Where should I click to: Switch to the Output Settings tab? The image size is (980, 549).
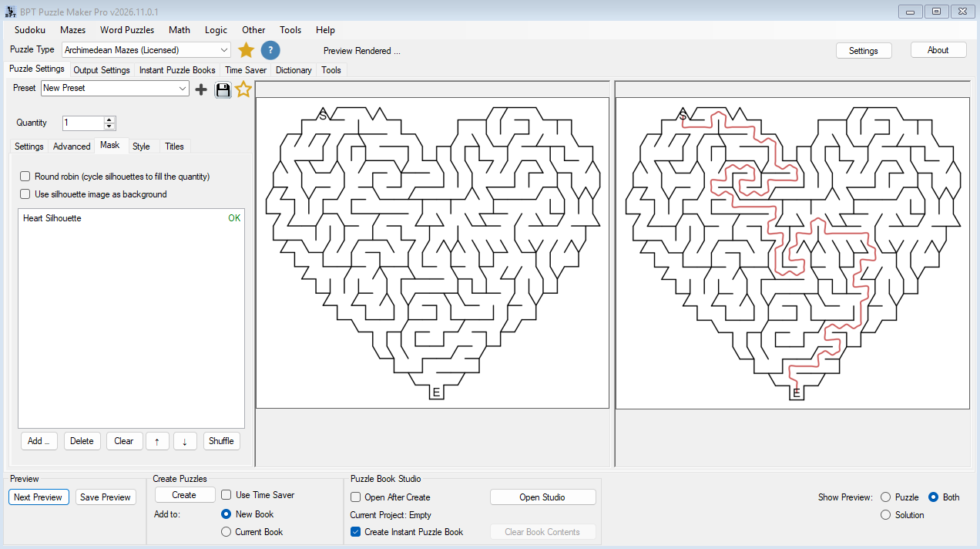pyautogui.click(x=102, y=70)
